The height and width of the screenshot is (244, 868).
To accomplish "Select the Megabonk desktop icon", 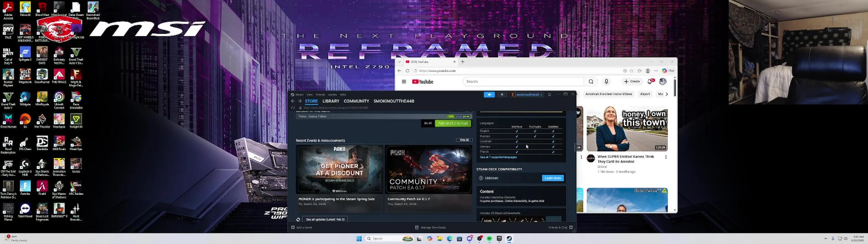I will [x=25, y=77].
